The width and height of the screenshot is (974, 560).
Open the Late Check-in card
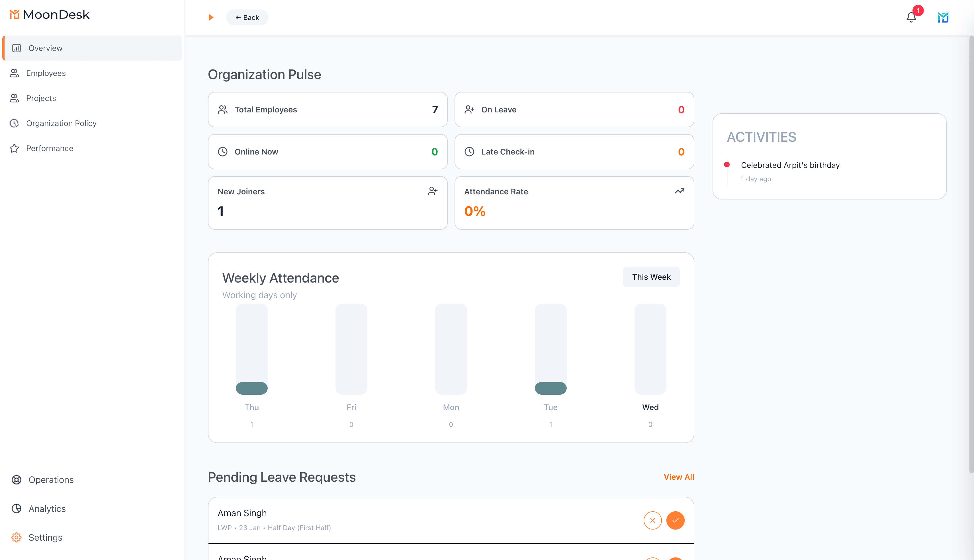(574, 152)
